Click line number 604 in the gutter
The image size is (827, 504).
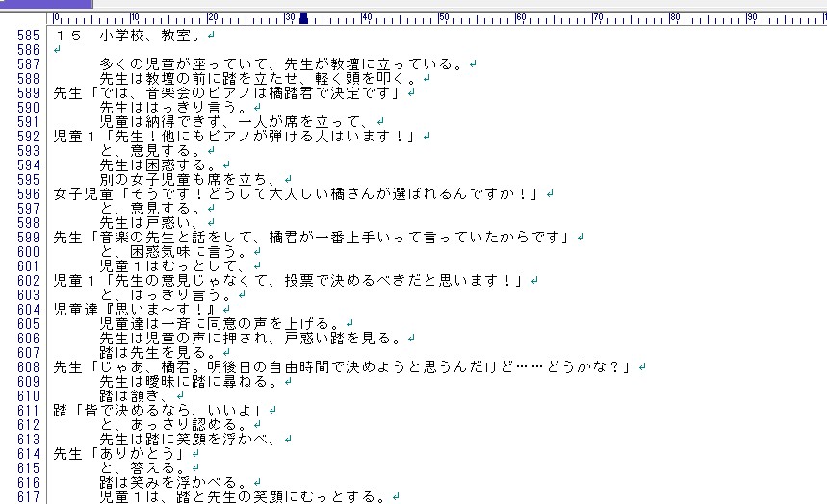pyautogui.click(x=29, y=310)
